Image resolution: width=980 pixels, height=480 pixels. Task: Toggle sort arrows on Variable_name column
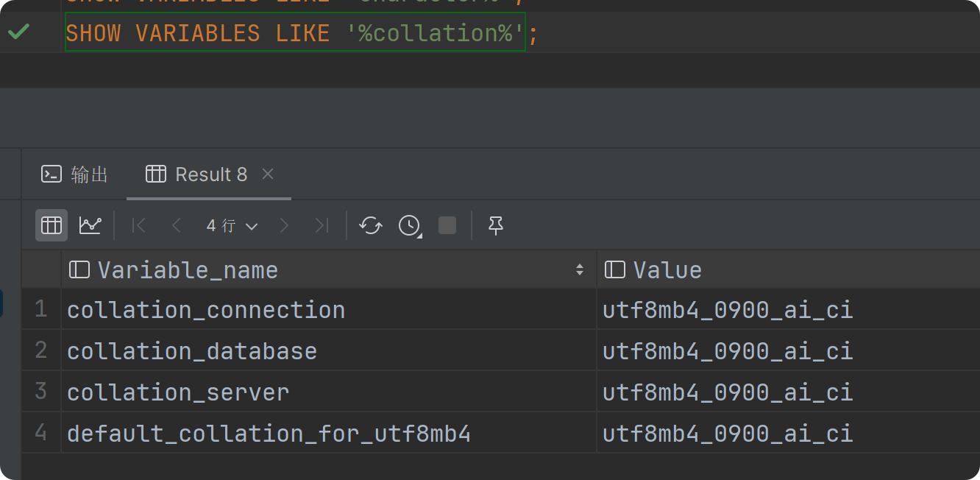[x=580, y=270]
